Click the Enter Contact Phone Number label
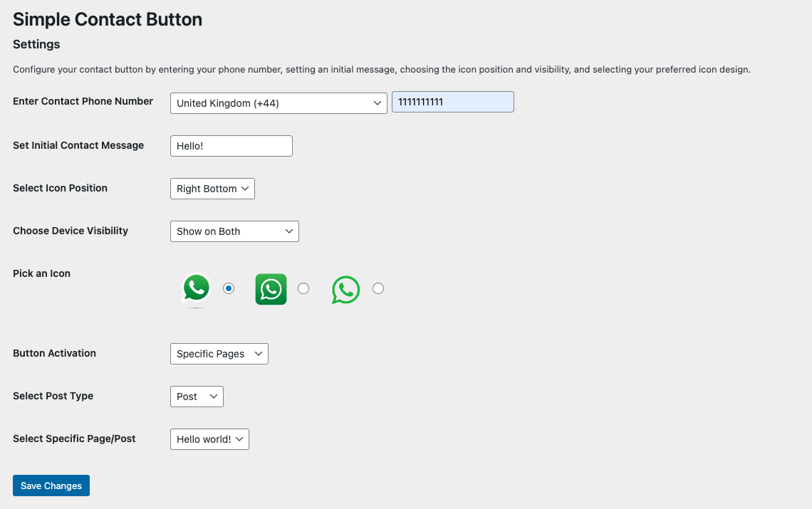The image size is (812, 509). 83,102
